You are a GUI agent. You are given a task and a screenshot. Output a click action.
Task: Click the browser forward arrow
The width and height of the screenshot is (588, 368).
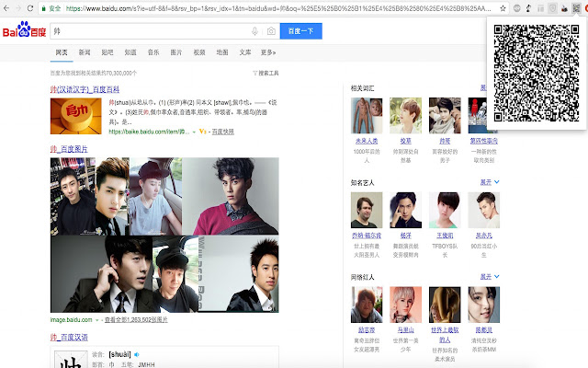click(x=18, y=8)
